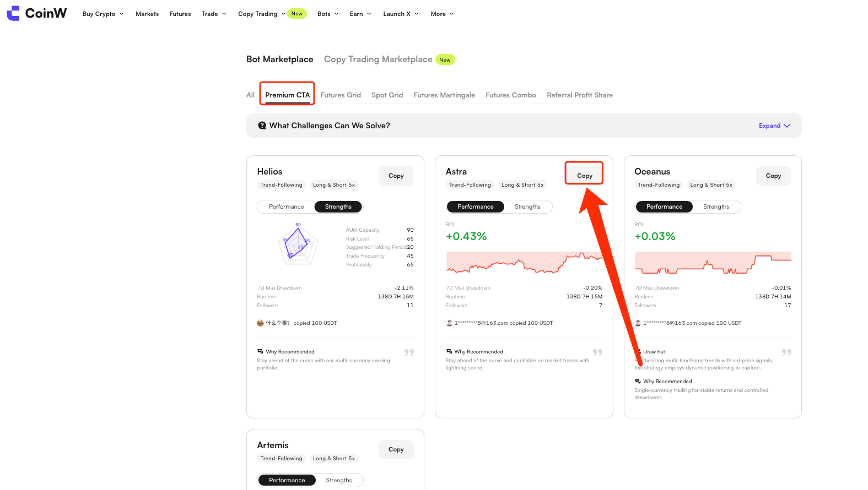Click the Helios strengths radar chart
The height and width of the screenshot is (490, 868).
[x=298, y=245]
